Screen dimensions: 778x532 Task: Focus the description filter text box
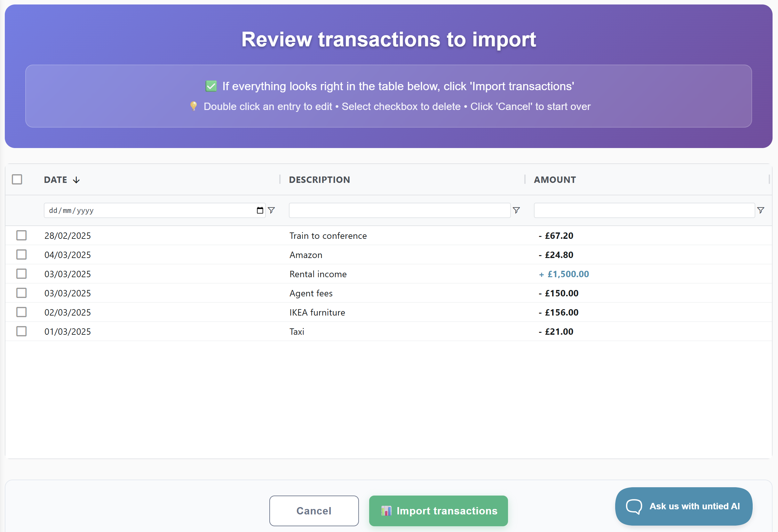(399, 210)
